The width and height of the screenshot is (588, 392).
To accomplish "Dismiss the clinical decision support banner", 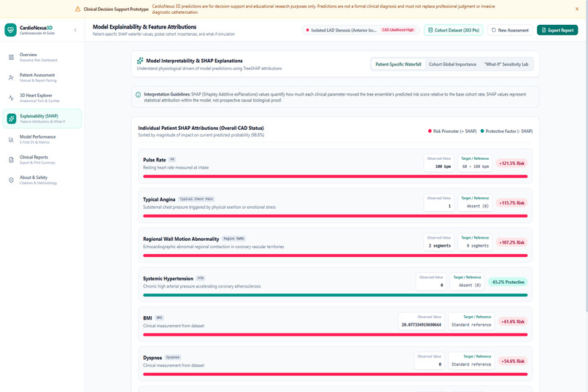I will (577, 9).
